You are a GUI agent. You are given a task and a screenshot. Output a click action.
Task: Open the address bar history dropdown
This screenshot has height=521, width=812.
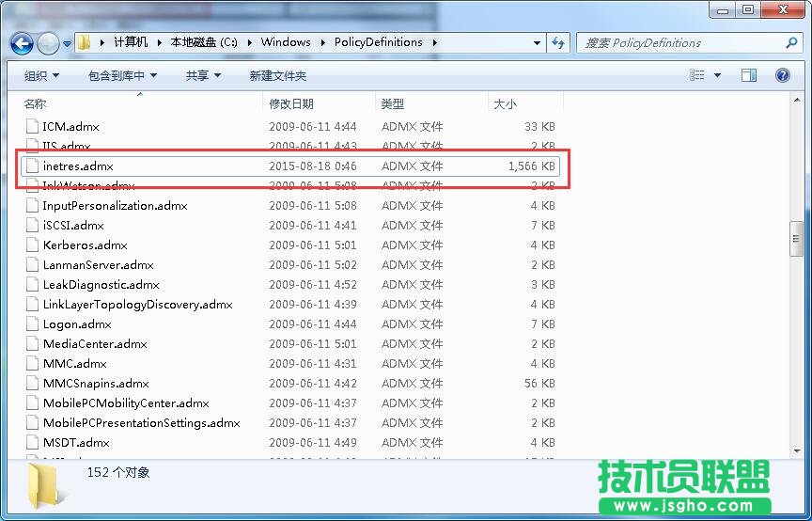pyautogui.click(x=537, y=43)
